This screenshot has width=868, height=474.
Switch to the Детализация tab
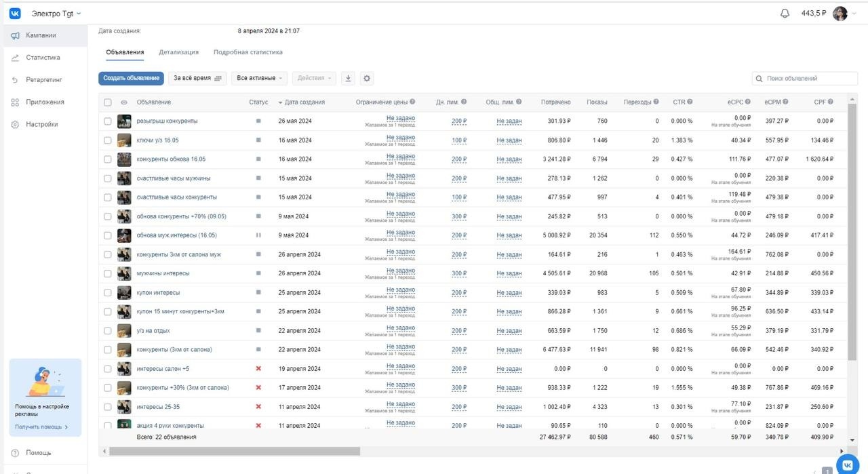click(179, 52)
